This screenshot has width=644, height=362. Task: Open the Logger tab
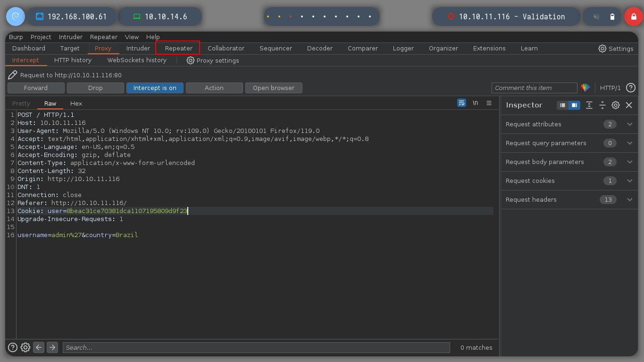[403, 48]
